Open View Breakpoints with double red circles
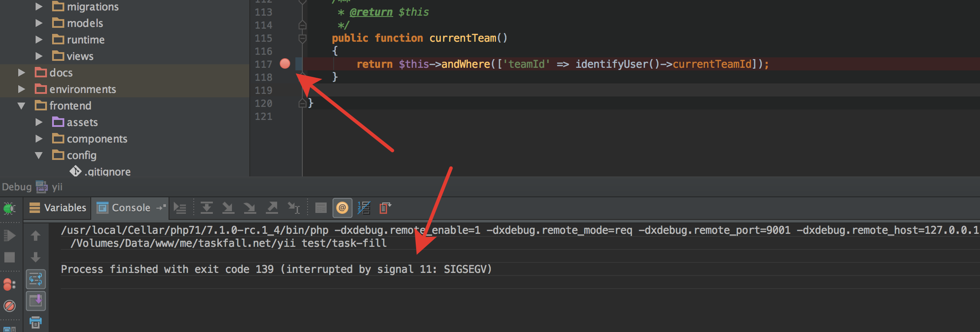 (x=10, y=285)
